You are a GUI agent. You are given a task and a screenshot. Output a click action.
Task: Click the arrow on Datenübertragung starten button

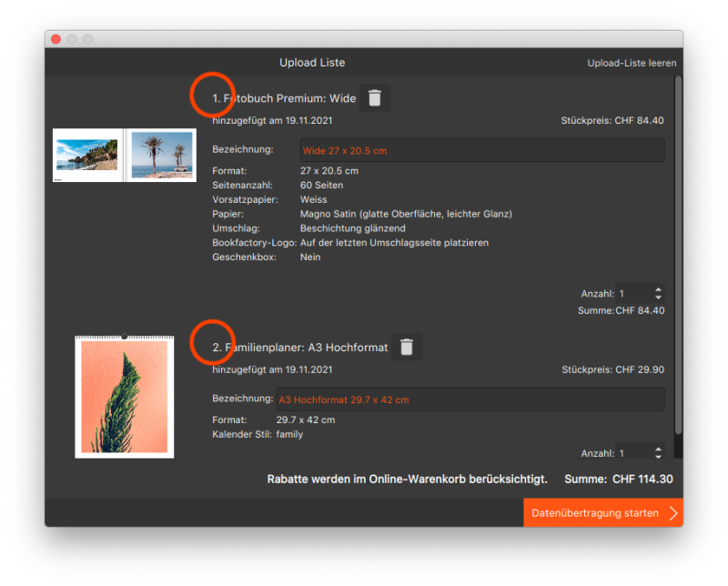pyautogui.click(x=673, y=513)
